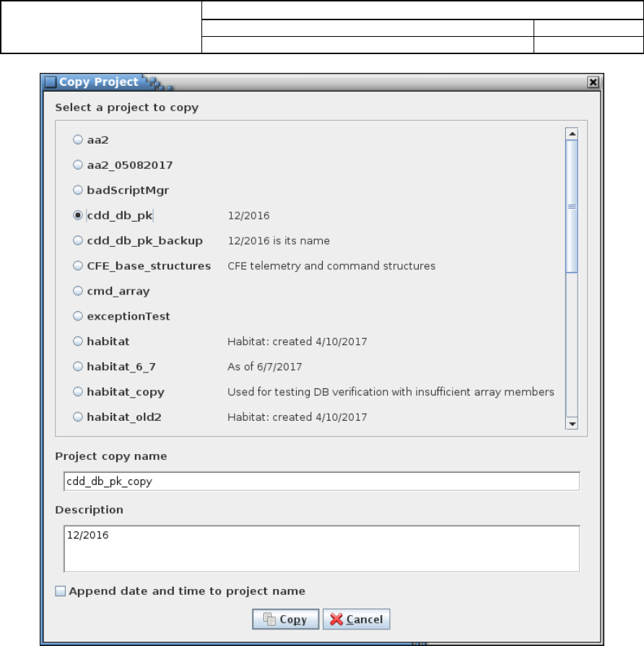Click the project list scrollbar thumb
644x646 pixels.
[572, 206]
